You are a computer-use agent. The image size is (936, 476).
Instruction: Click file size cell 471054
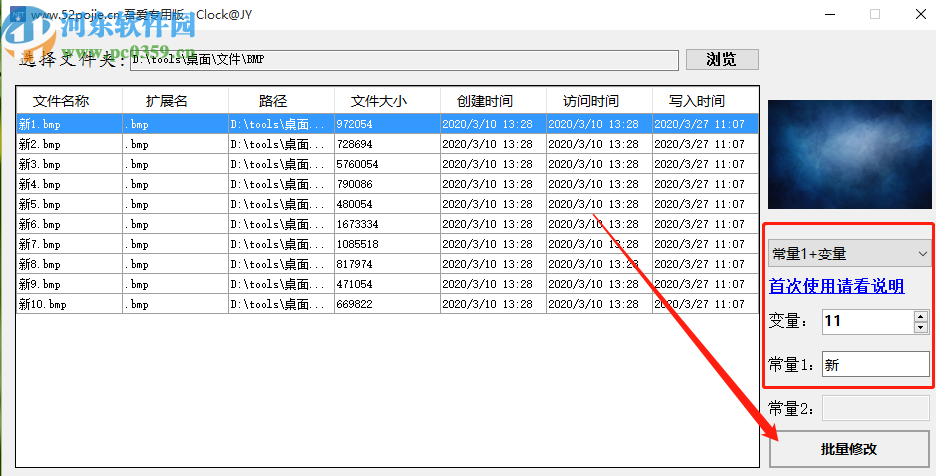(x=387, y=284)
